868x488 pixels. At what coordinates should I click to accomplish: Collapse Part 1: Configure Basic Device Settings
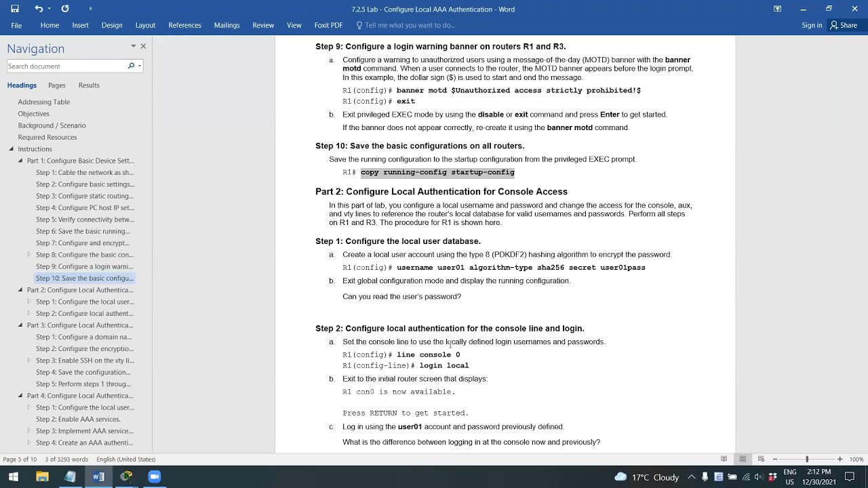coord(20,161)
